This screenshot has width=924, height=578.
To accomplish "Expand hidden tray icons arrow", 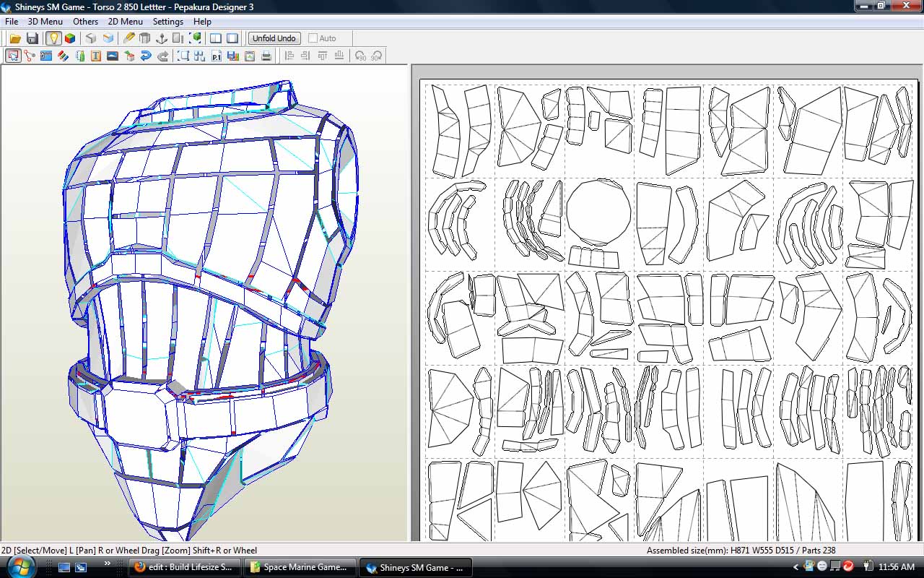I will [796, 567].
